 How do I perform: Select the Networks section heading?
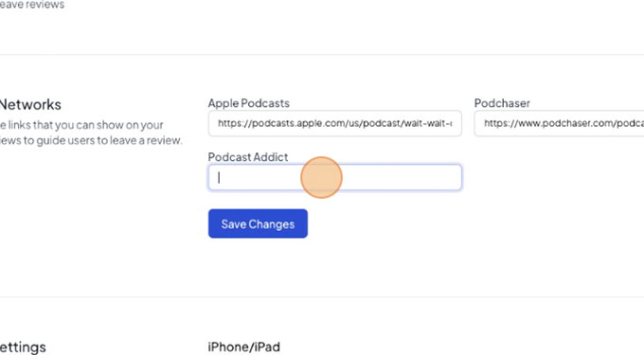[x=30, y=105]
